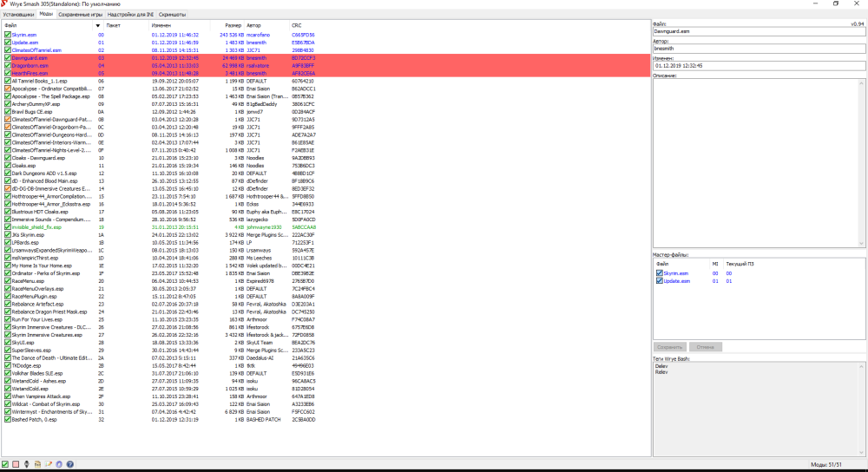The height and width of the screenshot is (472, 868).
Task: Sort by the Файл column header
Action: click(47, 25)
